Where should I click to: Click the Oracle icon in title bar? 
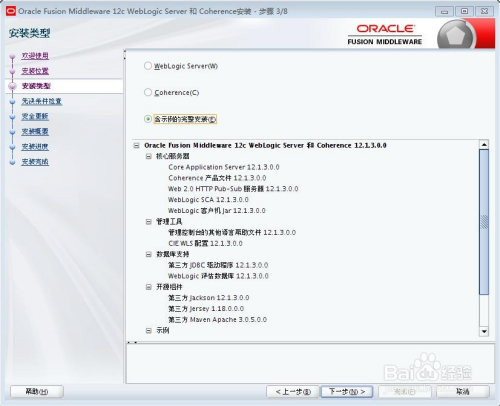pos(11,11)
